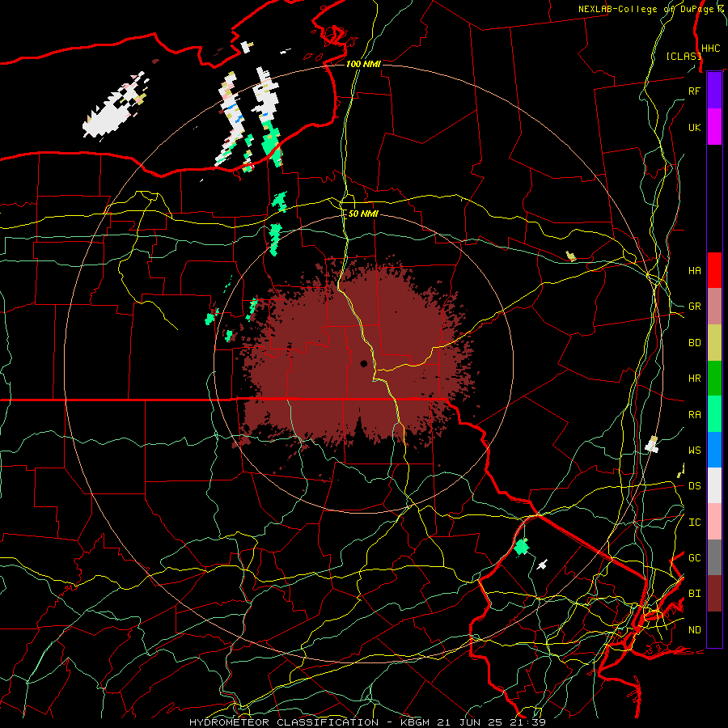Click the UK magenta legend swatch
The image size is (728, 728).
click(x=714, y=127)
